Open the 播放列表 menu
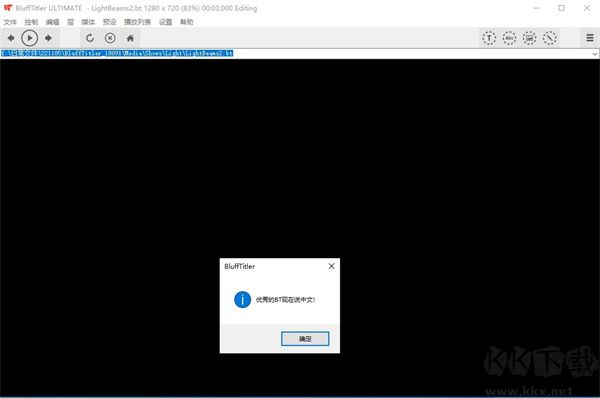The image size is (600, 398). (137, 22)
